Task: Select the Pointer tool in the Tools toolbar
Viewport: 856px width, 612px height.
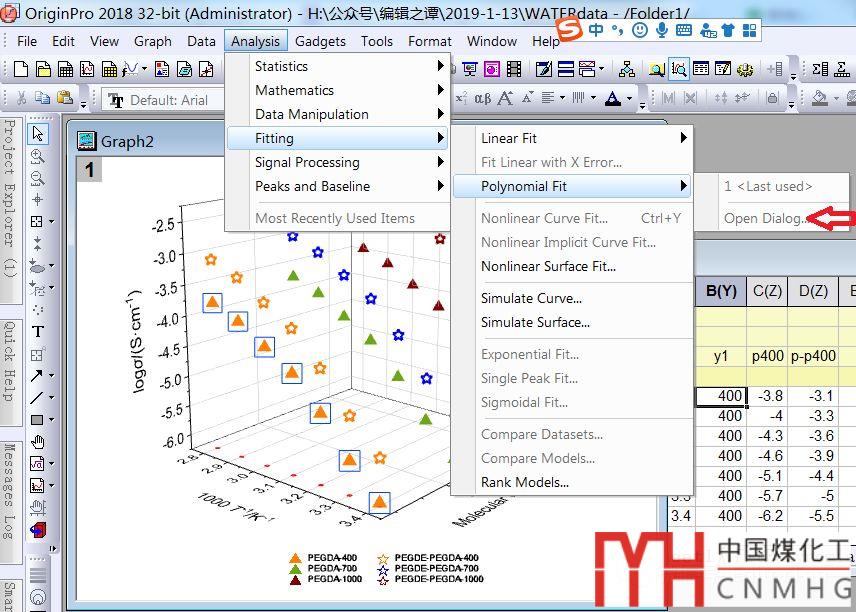Action: [38, 134]
